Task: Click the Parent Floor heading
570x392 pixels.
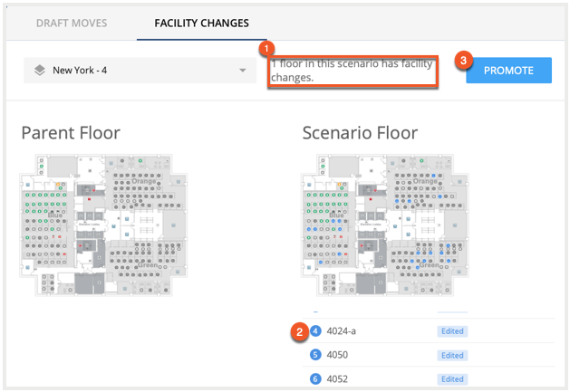Action: (x=71, y=132)
